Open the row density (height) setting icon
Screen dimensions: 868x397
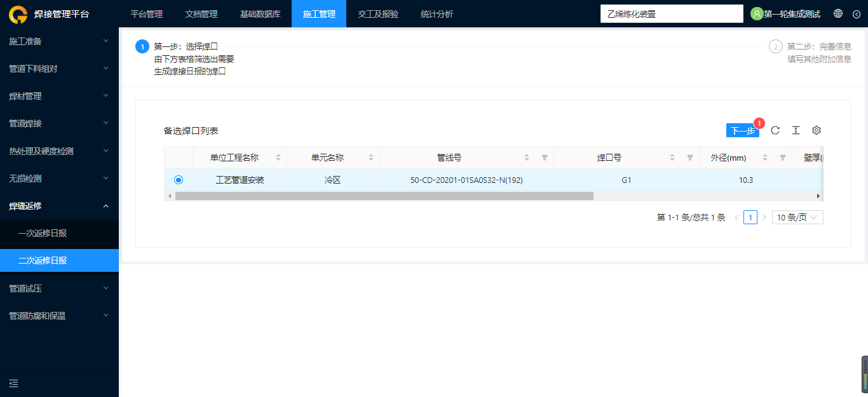[796, 130]
